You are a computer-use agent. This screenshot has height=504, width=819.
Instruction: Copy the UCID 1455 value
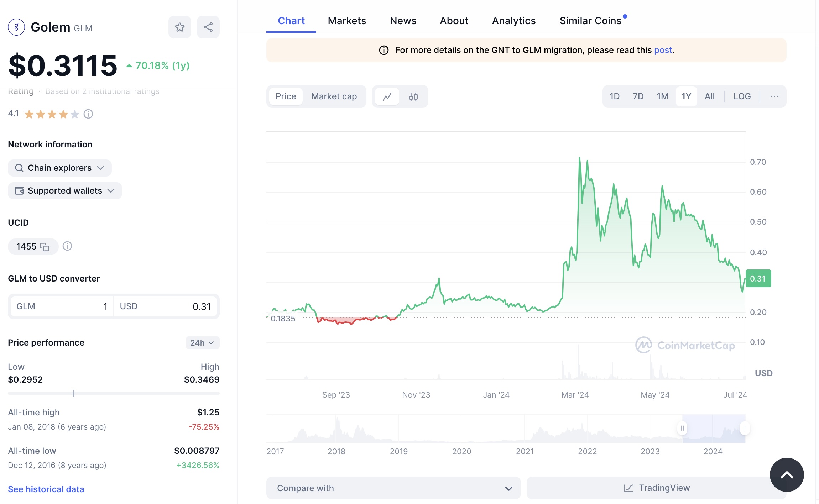tap(45, 247)
